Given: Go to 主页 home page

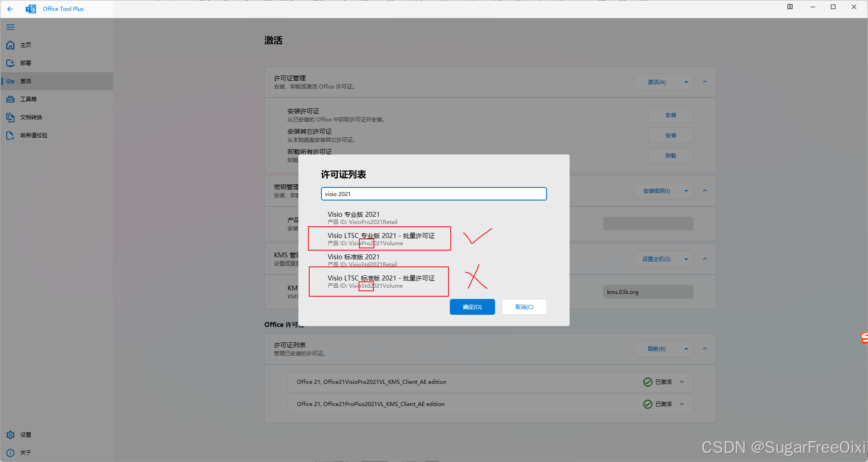Looking at the screenshot, I should tap(57, 45).
